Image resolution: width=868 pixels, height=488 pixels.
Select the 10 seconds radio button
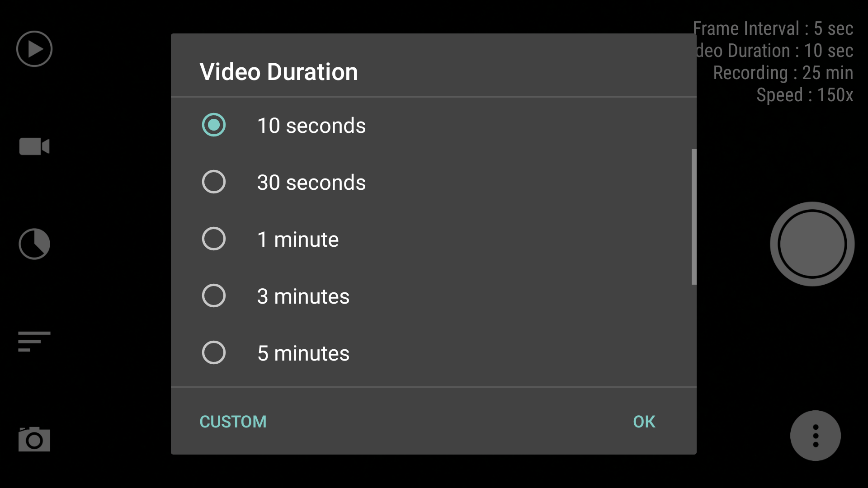pos(214,125)
